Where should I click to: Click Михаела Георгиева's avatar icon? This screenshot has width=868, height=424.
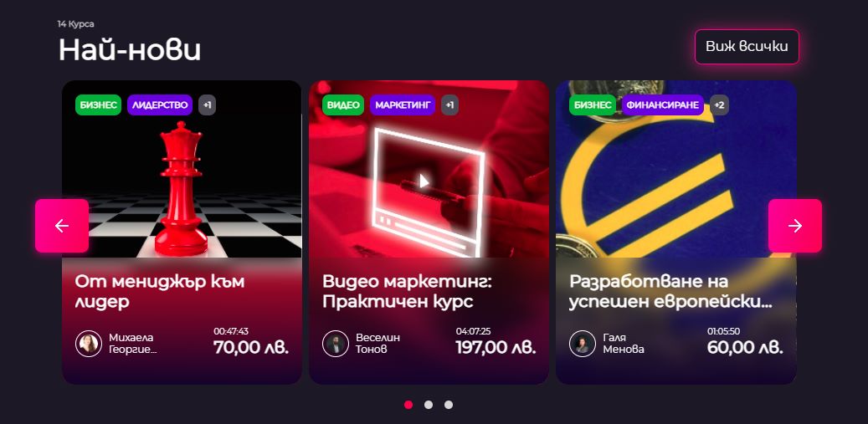[x=89, y=344]
